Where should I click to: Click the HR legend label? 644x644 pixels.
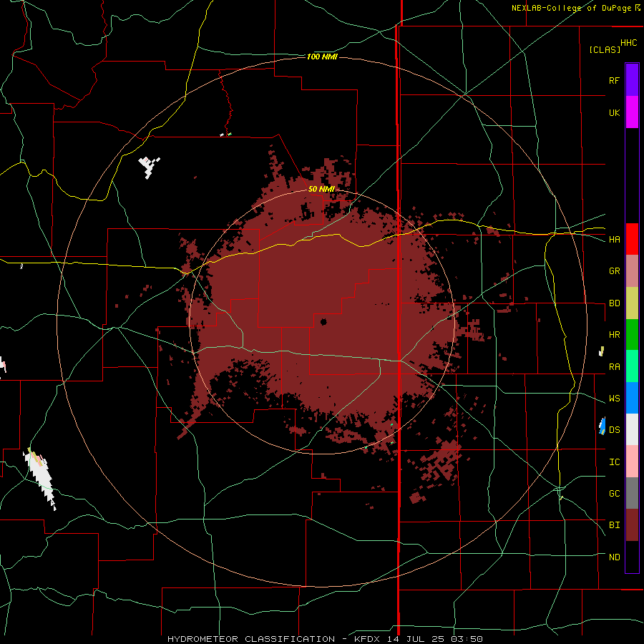tap(614, 335)
